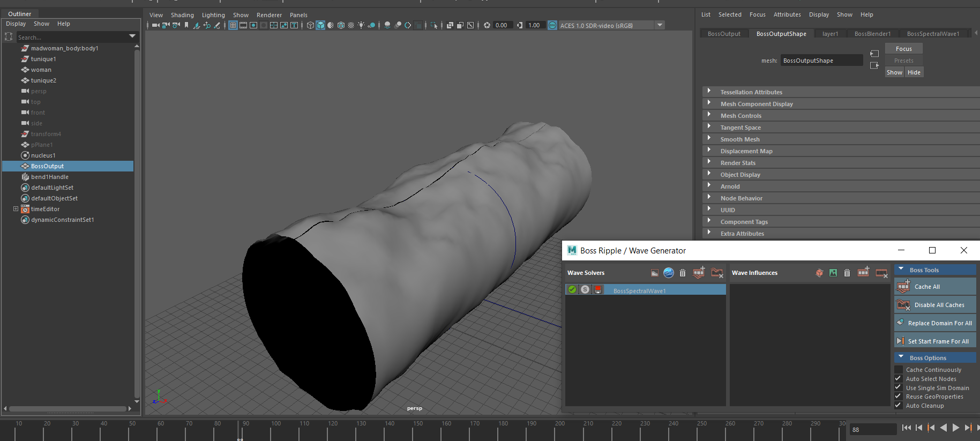The image size is (980, 441).
Task: Click the Disable All Caches button
Action: coord(936,305)
